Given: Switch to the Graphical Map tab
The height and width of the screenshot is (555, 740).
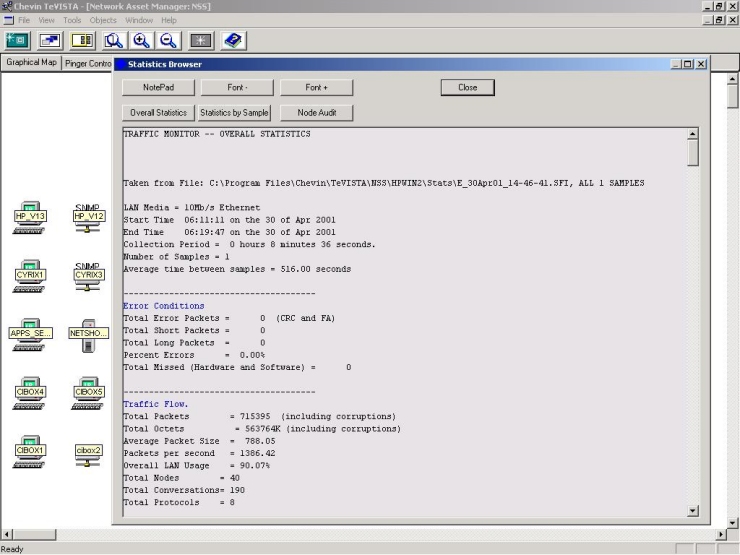Looking at the screenshot, I should point(31,62).
